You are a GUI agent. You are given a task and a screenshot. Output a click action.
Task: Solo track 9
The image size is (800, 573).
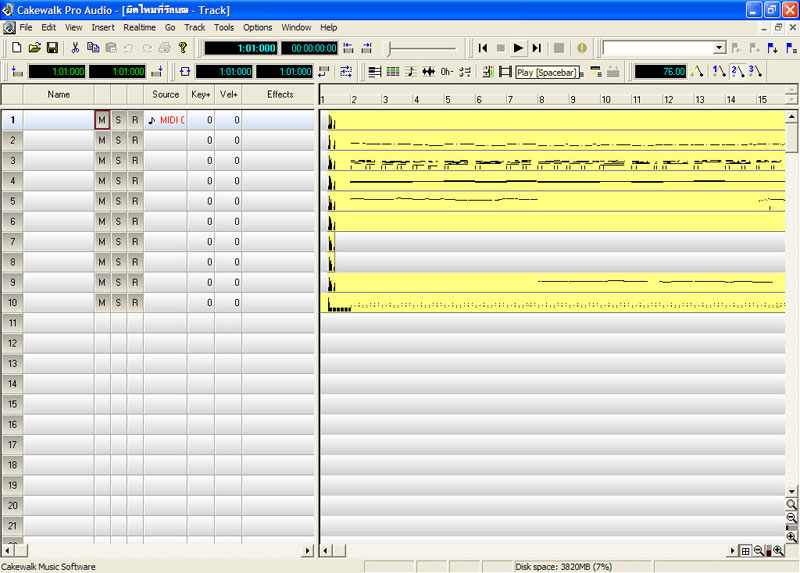coord(118,282)
